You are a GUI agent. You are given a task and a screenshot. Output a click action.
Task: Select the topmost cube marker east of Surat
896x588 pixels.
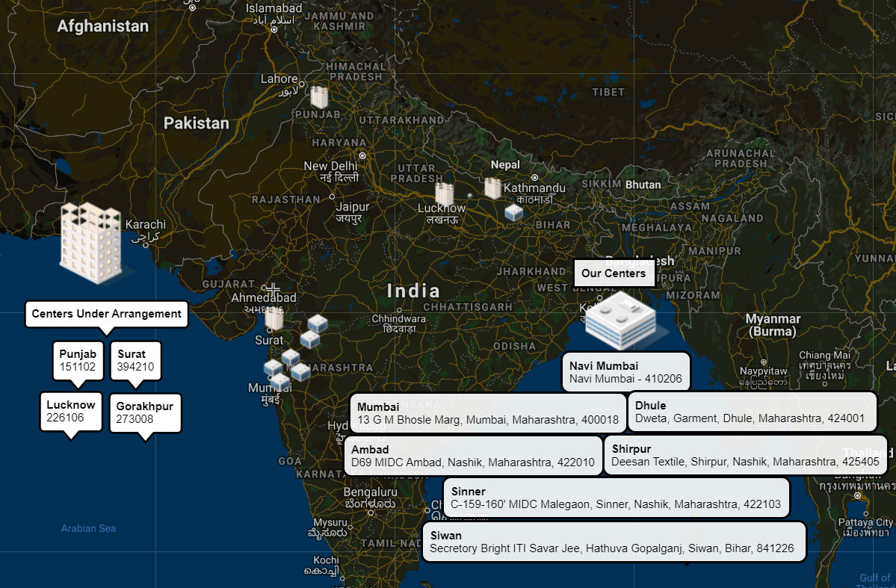317,324
